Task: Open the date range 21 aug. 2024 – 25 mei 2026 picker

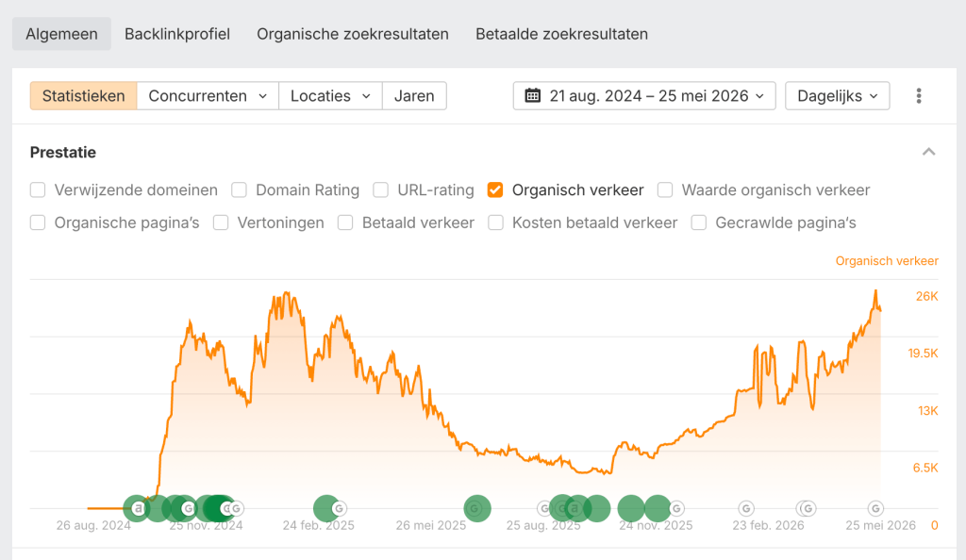Action: coord(644,96)
